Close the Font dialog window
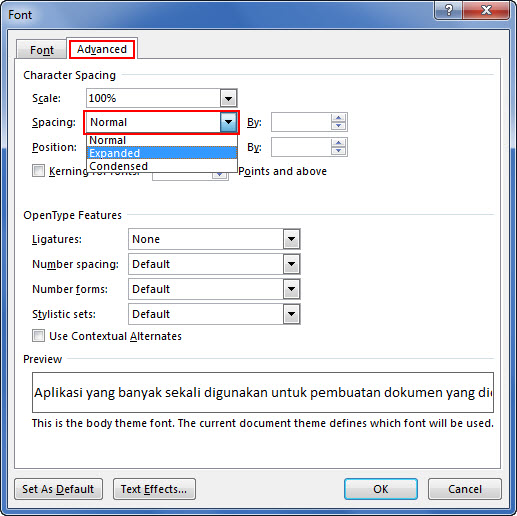The height and width of the screenshot is (516, 517). click(486, 10)
